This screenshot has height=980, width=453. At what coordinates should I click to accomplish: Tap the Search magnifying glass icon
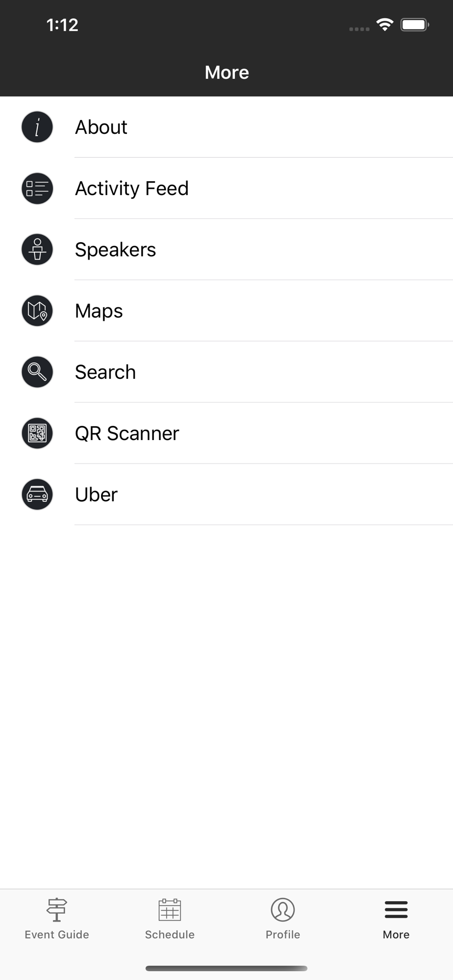(37, 372)
